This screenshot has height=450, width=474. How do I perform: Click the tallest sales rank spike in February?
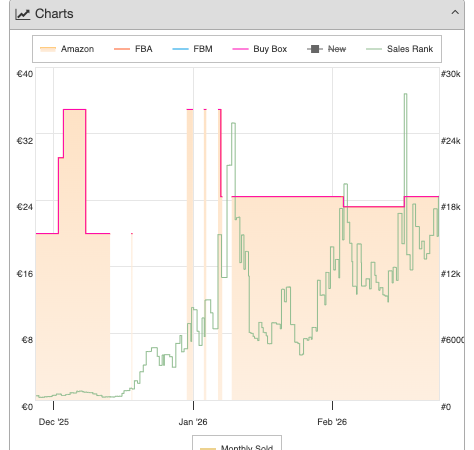[x=405, y=94]
